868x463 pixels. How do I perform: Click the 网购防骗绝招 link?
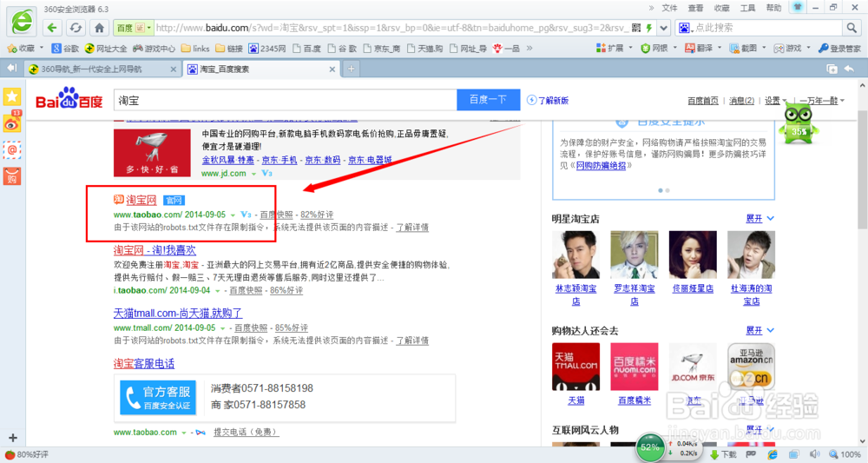601,166
